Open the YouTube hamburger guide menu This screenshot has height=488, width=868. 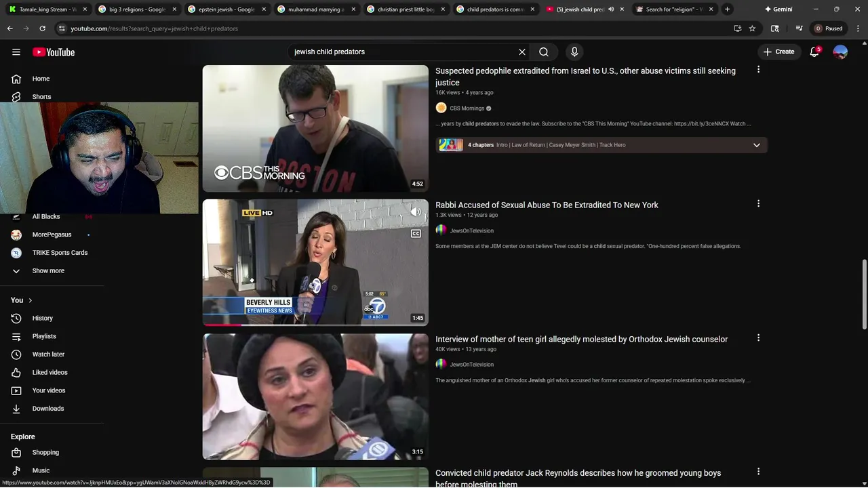[16, 52]
